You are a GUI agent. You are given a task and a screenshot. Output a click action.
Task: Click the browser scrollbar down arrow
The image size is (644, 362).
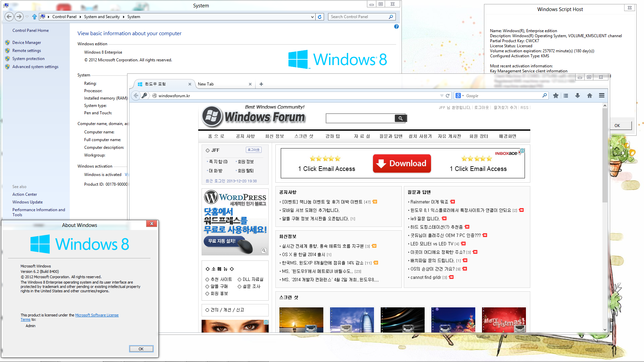[605, 329]
